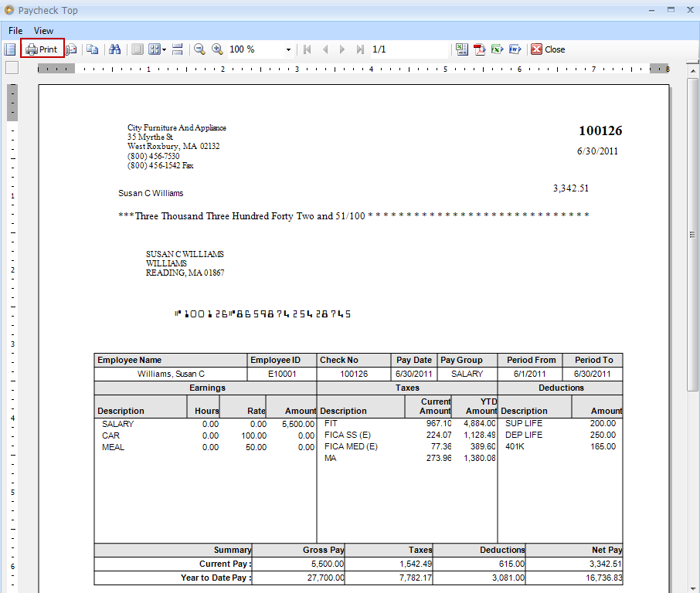The image size is (700, 593).
Task: Export report to Word icon
Action: click(515, 49)
